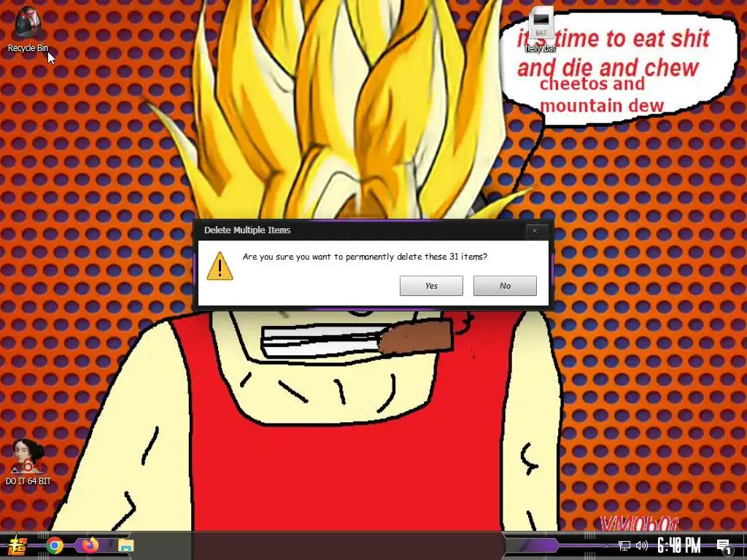Open the notification center icon
This screenshot has height=560, width=747.
[724, 546]
